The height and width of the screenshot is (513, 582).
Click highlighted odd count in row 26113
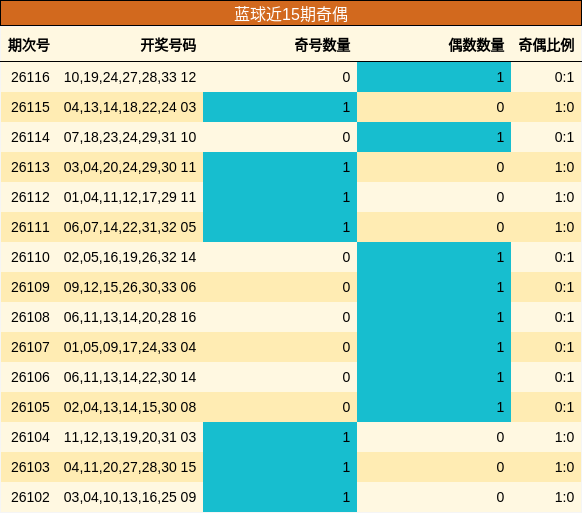[280, 167]
